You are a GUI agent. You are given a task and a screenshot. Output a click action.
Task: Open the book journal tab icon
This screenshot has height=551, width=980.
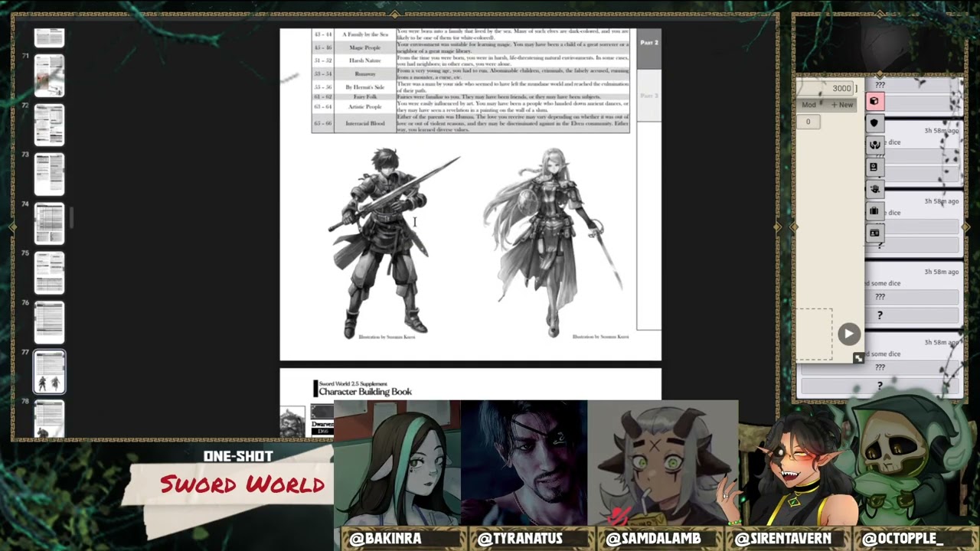click(874, 167)
